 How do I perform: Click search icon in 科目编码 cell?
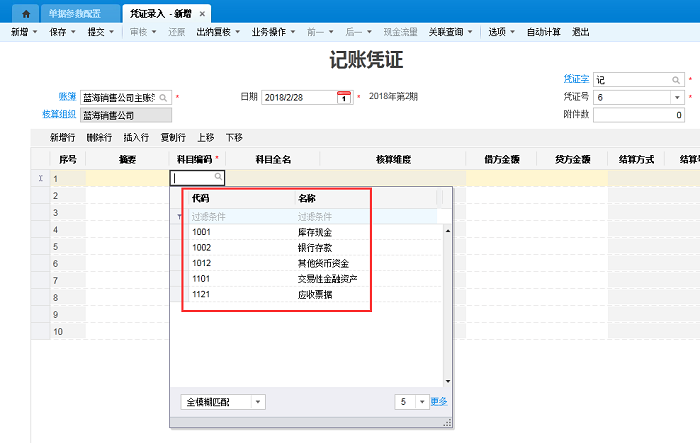click(218, 178)
